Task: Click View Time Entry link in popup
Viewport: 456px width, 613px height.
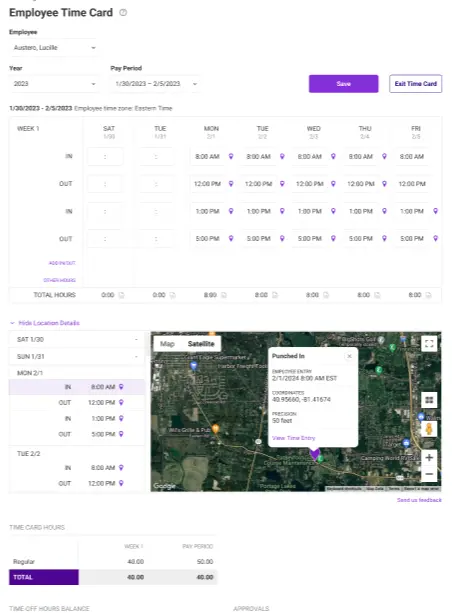Action: pos(294,438)
